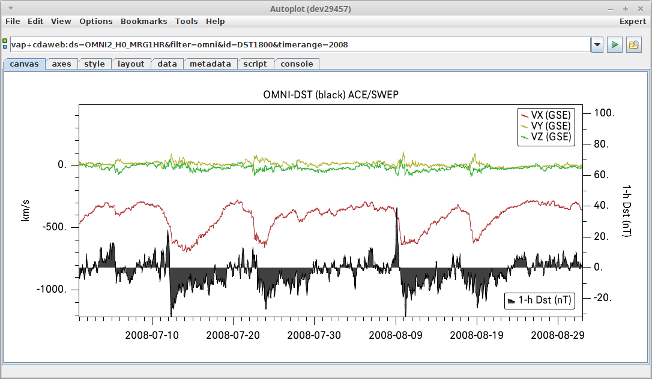Switch to the style tab
This screenshot has height=379, width=652.
coord(94,64)
